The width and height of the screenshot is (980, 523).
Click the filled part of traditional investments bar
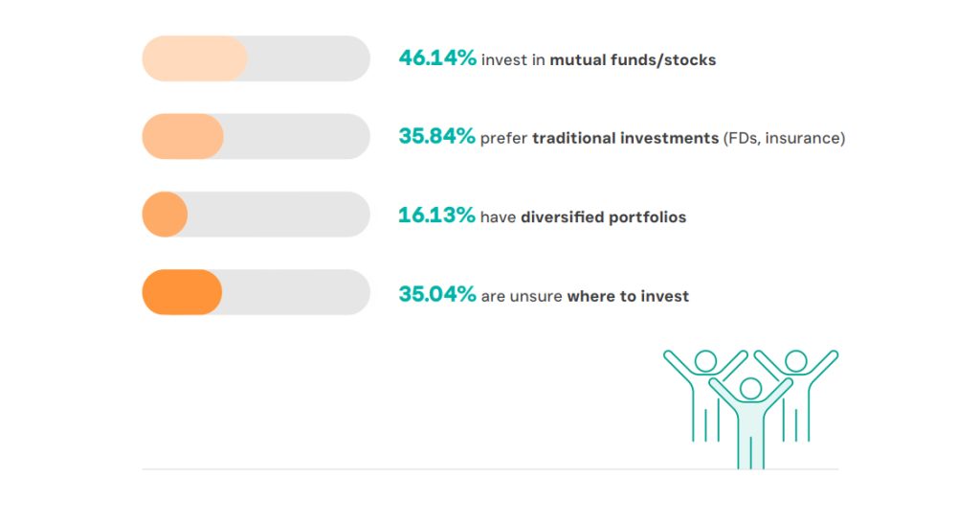click(x=183, y=136)
